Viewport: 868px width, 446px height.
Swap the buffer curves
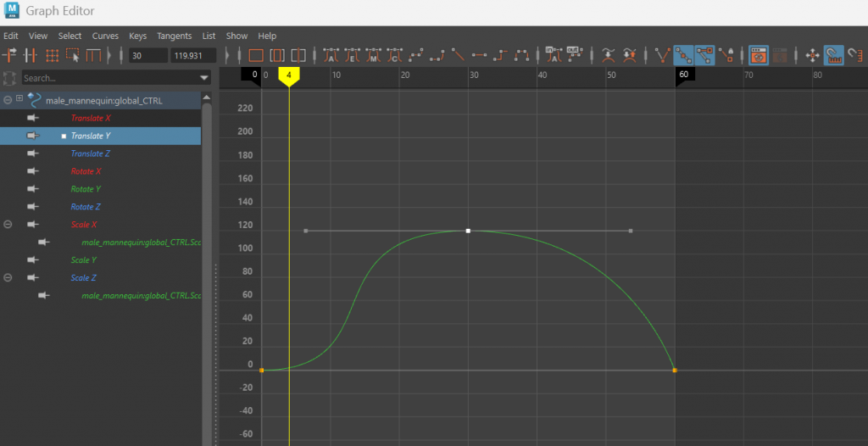point(629,55)
